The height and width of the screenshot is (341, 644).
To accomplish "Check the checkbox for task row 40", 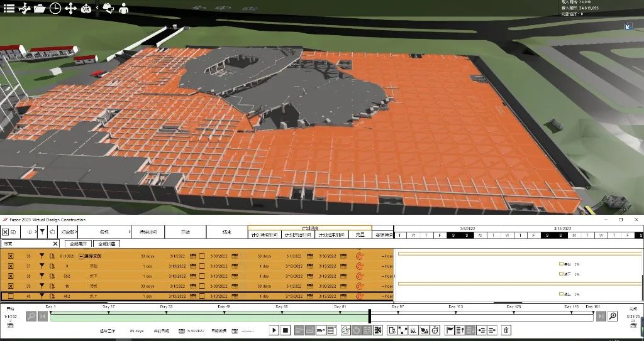I will pyautogui.click(x=11, y=296).
